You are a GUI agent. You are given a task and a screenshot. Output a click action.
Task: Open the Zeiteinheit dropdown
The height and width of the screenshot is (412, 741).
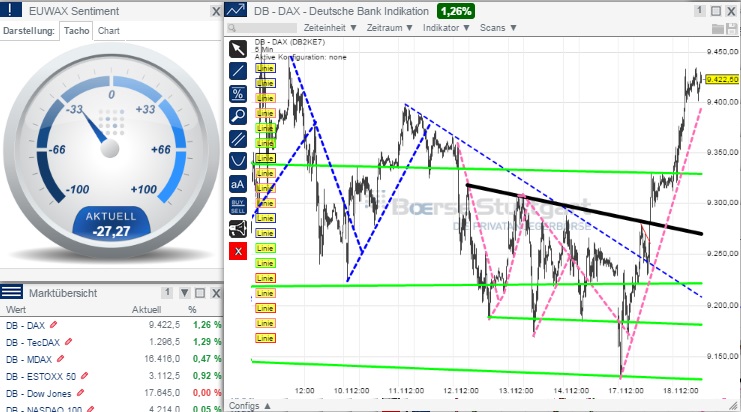coord(330,28)
